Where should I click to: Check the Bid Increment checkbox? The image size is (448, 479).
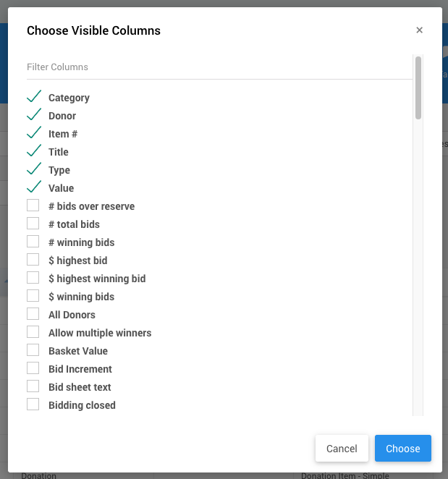click(33, 368)
